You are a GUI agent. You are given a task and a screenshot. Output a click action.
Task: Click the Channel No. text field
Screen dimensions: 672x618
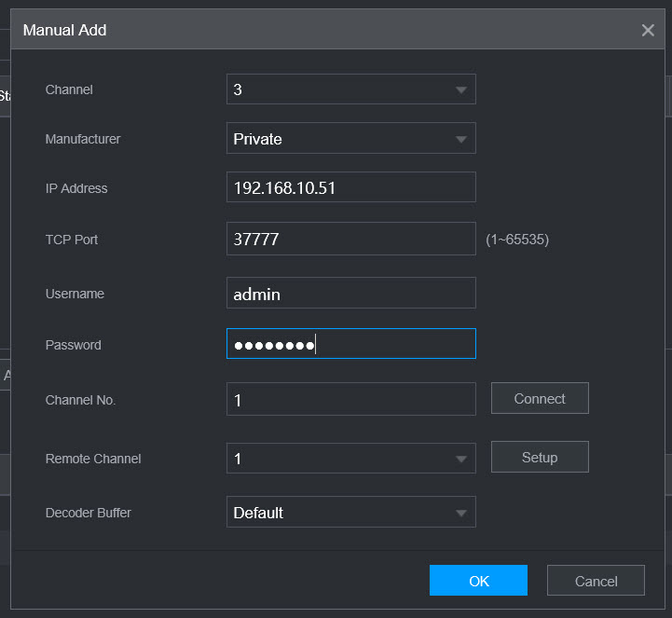[x=350, y=400]
